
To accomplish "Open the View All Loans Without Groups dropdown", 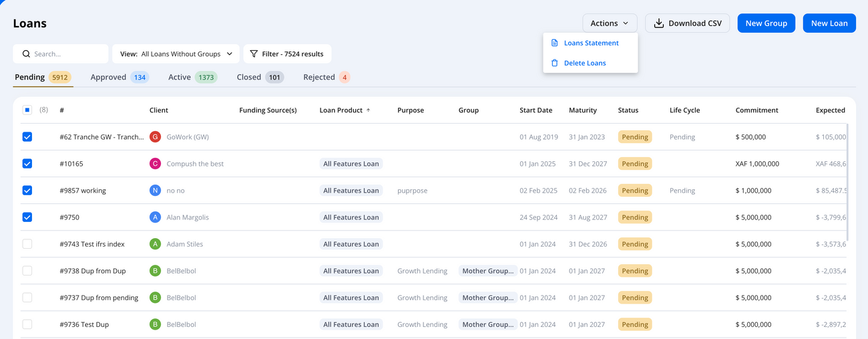I will (x=176, y=53).
